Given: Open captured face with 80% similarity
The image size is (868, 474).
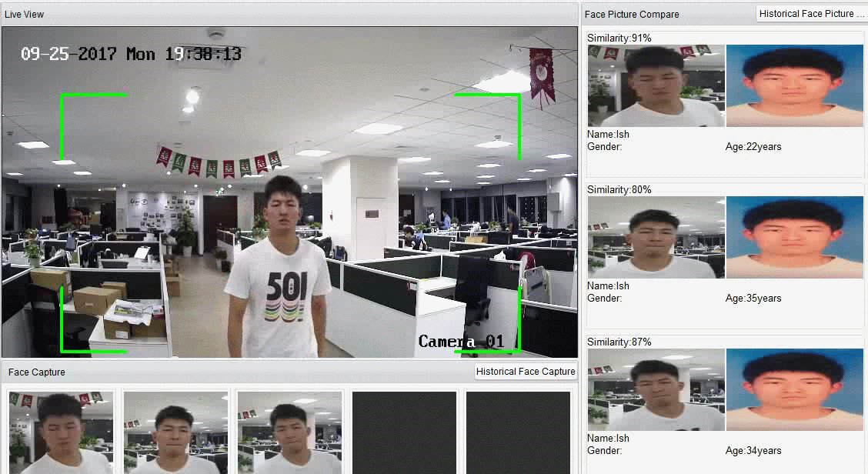Looking at the screenshot, I should (x=656, y=237).
